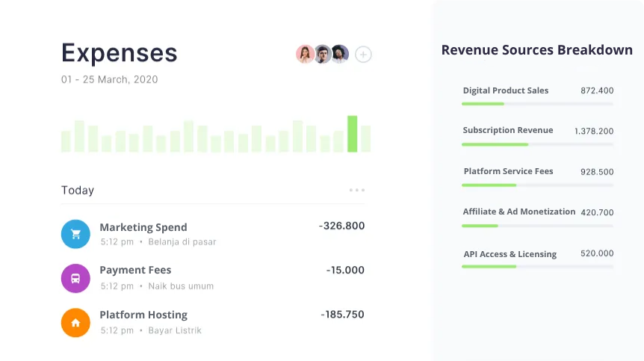Screen dimensions: 644x361
Task: Click the -185.750 amount
Action: (342, 315)
